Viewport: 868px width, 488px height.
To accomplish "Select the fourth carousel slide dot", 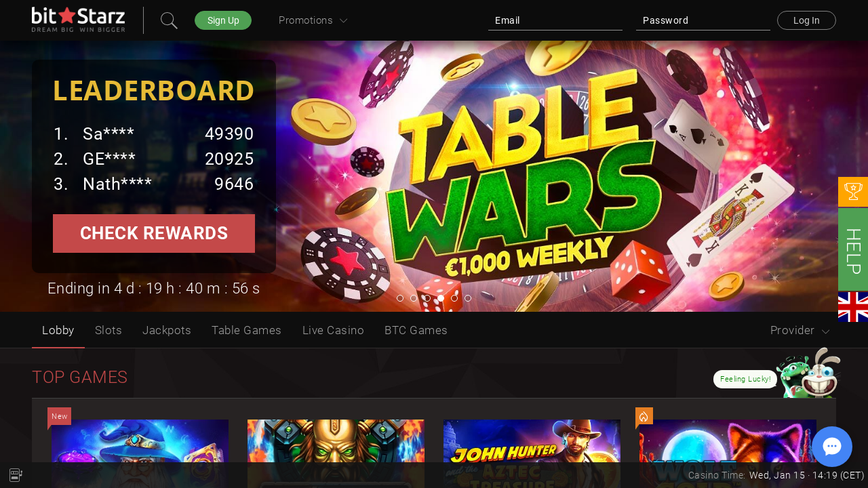I will pos(441,298).
